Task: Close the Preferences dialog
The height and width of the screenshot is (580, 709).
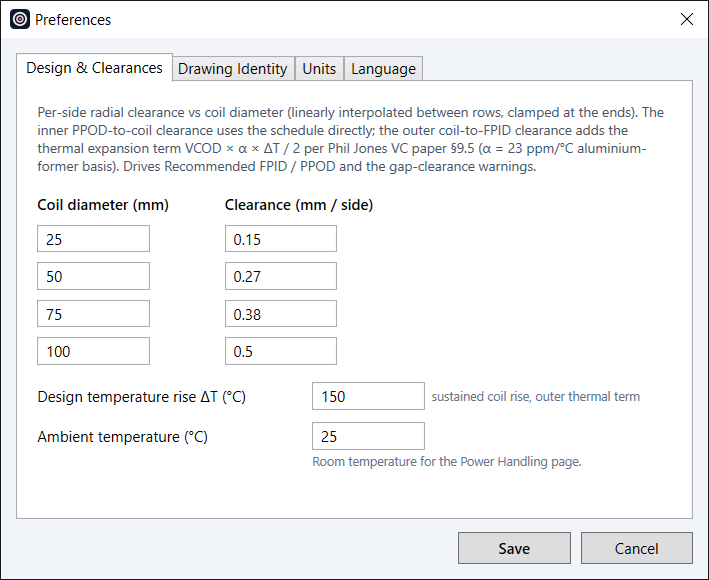Action: tap(686, 19)
